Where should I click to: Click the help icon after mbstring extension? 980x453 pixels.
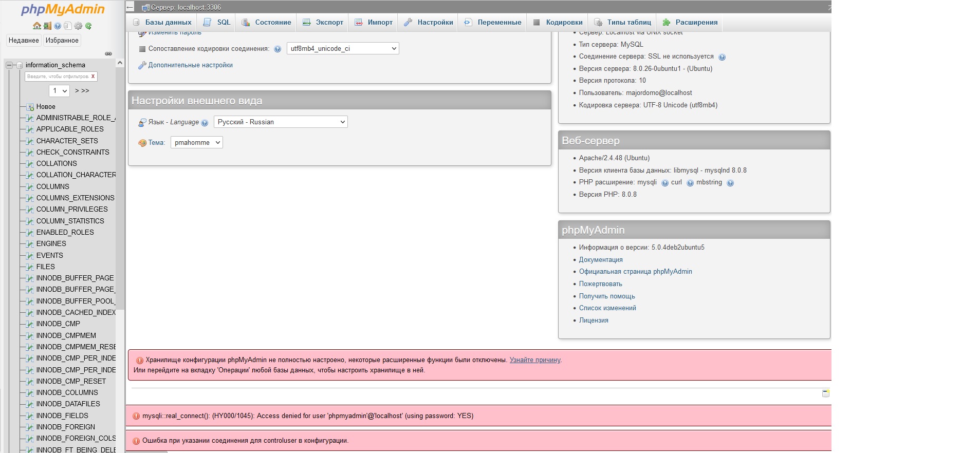point(730,183)
